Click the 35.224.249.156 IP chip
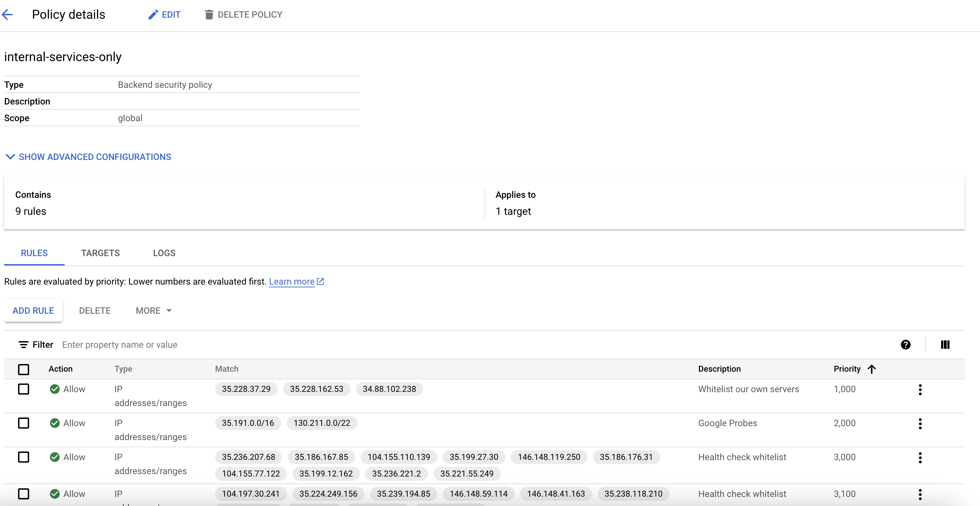 tap(328, 494)
